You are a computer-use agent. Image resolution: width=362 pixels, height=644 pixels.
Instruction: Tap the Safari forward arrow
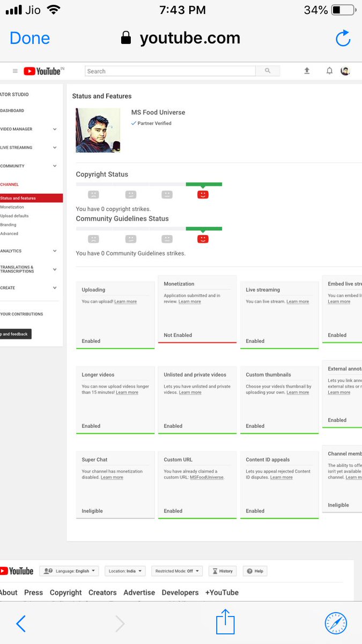coord(120,623)
